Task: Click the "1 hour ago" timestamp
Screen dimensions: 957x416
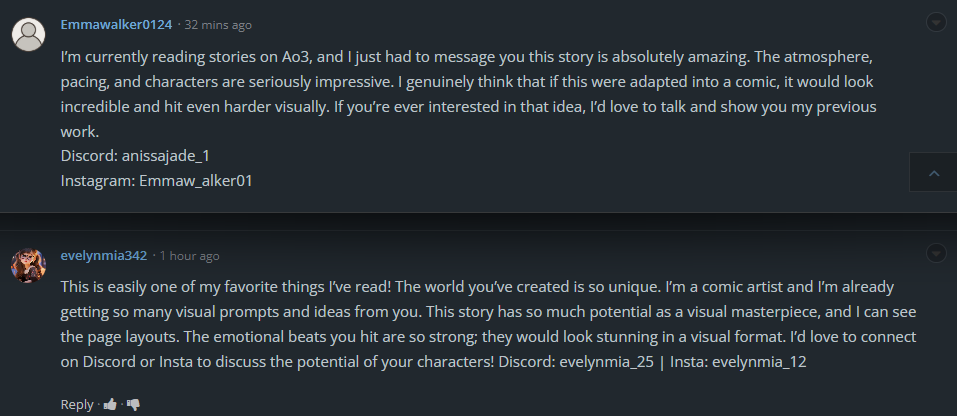Action: point(189,256)
